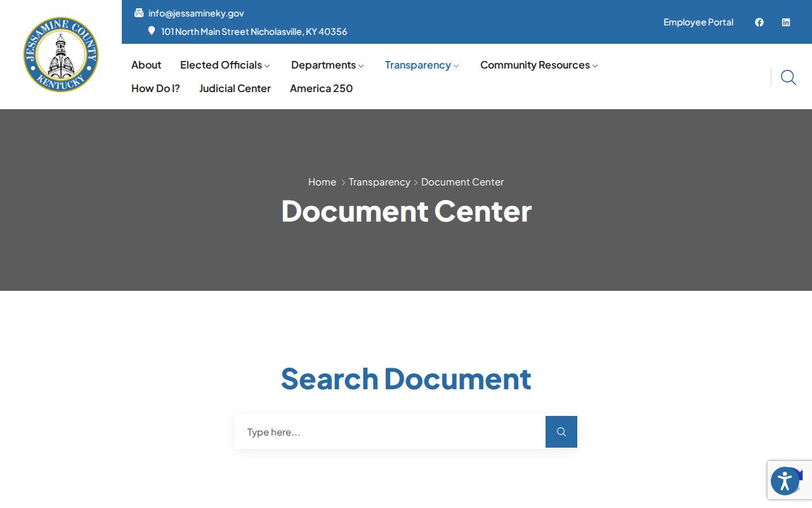This screenshot has width=812, height=508.
Task: Focus the 'Type here...' document search field
Action: click(x=390, y=432)
